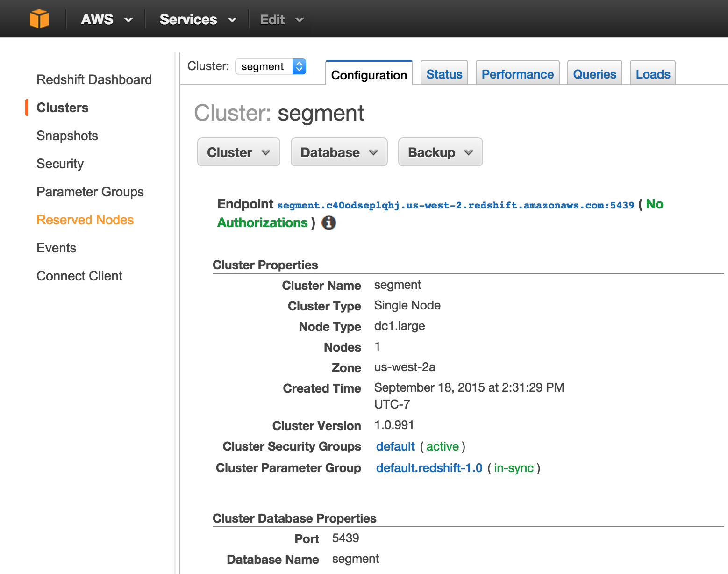Open Reserved Nodes in the sidebar
This screenshot has height=574, width=728.
85,220
